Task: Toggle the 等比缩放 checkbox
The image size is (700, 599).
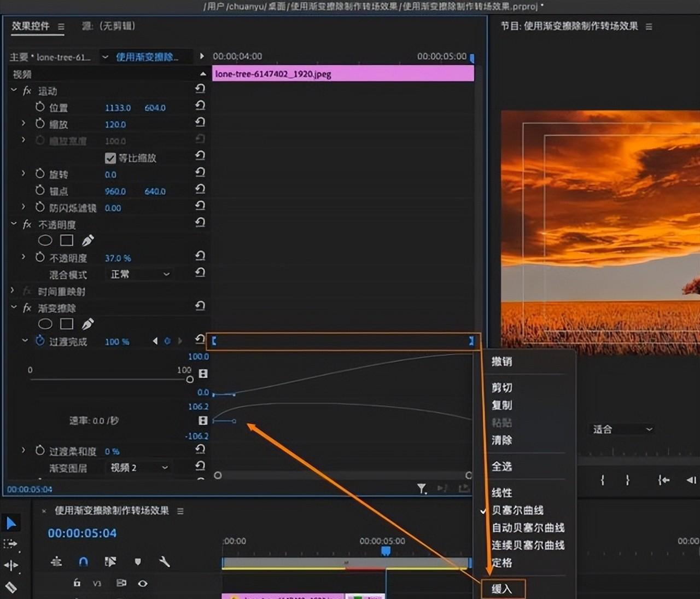Action: (110, 158)
